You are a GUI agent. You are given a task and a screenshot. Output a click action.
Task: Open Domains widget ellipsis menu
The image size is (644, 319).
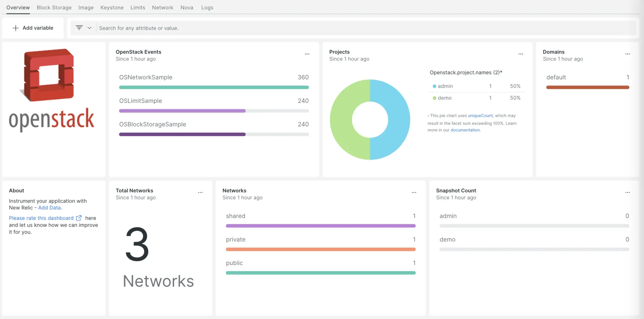(627, 54)
